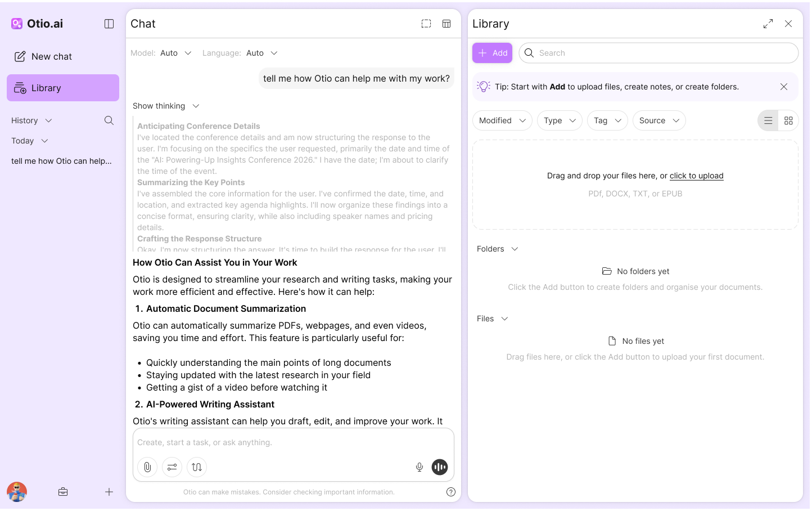The width and height of the screenshot is (812, 511).
Task: Toggle chat fullscreen focus icon
Action: [426, 24]
